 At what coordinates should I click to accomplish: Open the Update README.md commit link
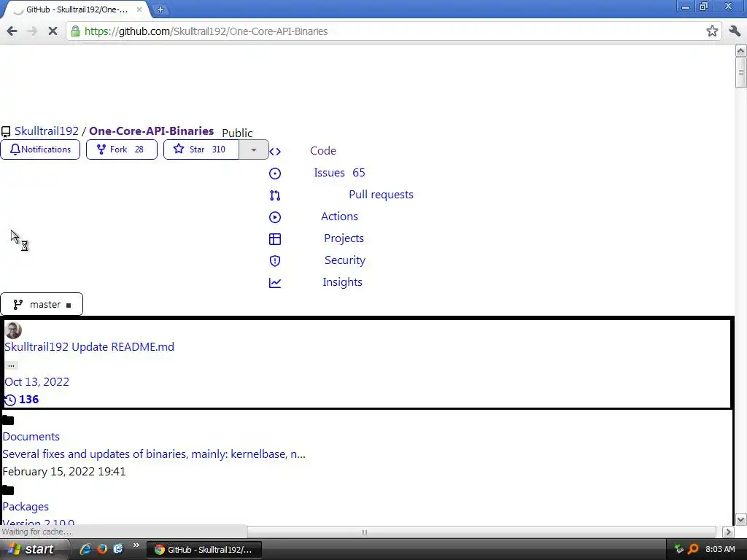[x=123, y=346]
